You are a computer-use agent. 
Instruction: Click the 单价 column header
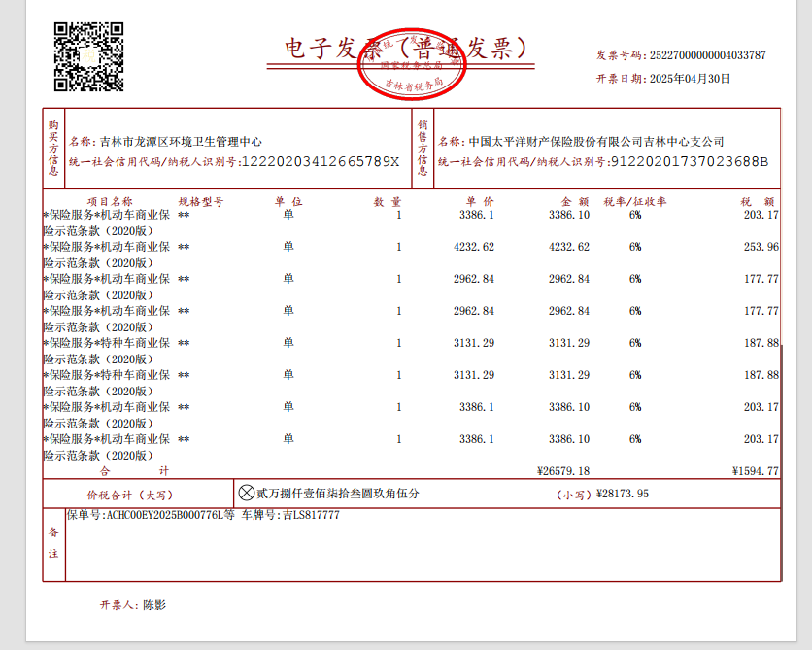[480, 201]
